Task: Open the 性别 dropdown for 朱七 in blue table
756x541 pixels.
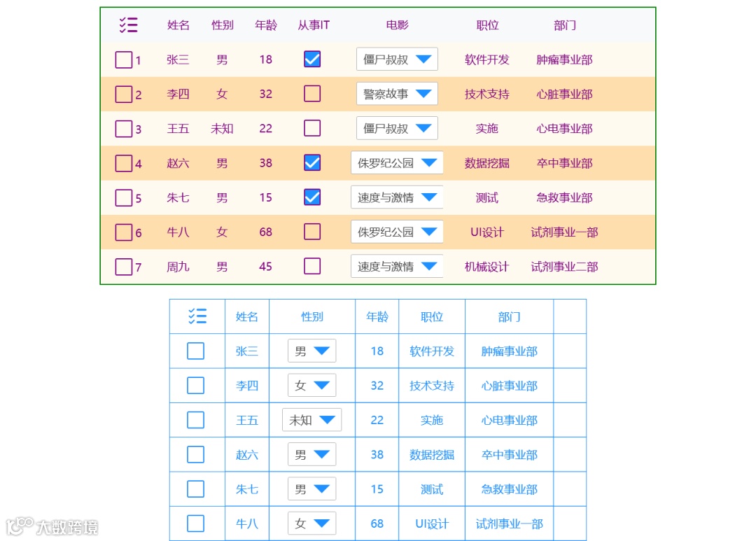Action: 311,489
